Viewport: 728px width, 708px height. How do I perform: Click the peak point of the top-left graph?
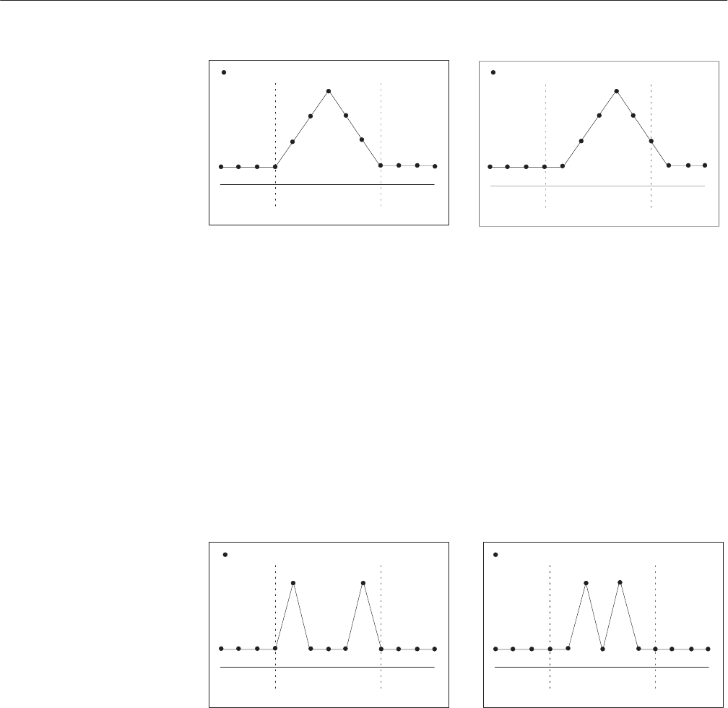329,91
